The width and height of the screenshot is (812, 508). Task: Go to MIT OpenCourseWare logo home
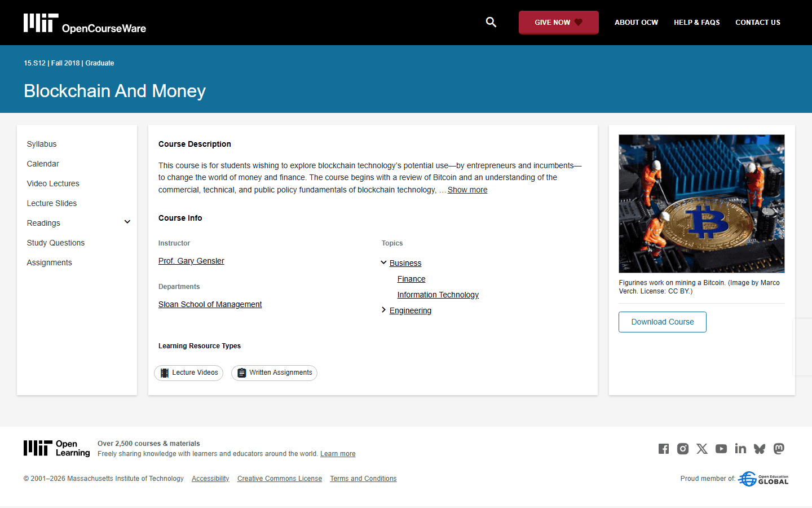(85, 23)
